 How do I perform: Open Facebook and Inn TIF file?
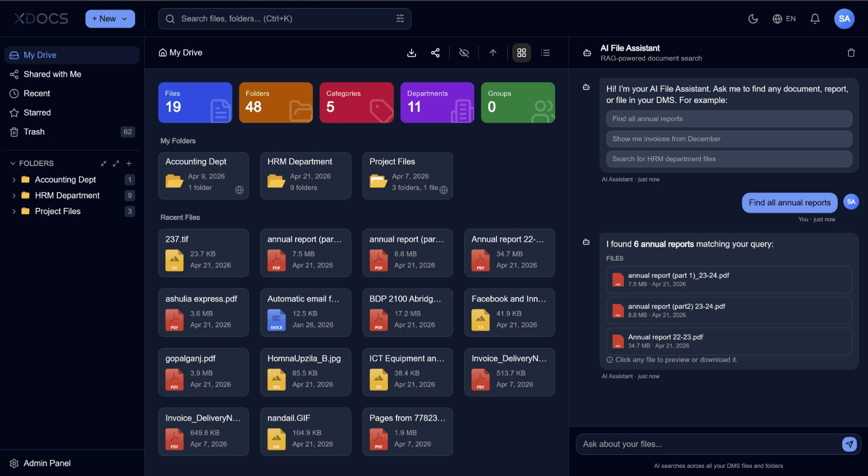tap(509, 312)
